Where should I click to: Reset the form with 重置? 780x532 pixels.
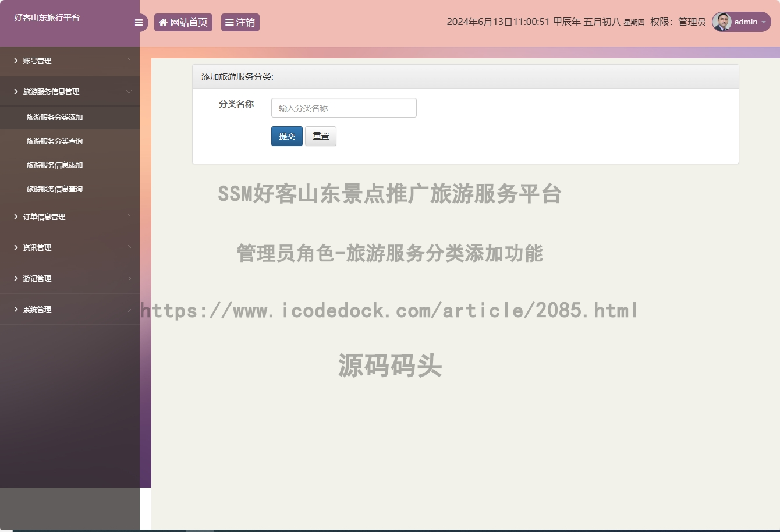click(321, 136)
